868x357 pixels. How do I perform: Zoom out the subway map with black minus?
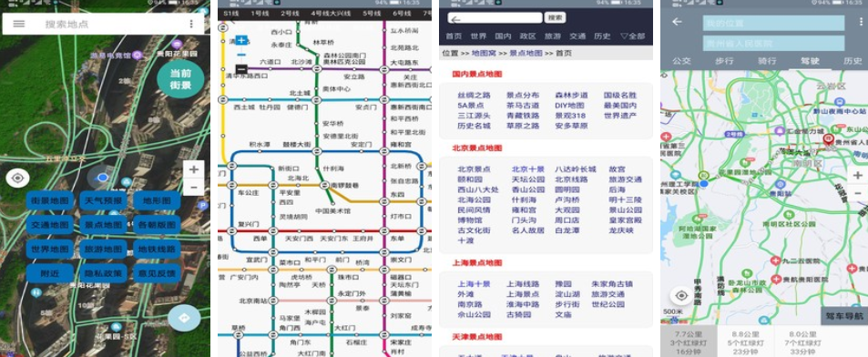click(x=241, y=69)
